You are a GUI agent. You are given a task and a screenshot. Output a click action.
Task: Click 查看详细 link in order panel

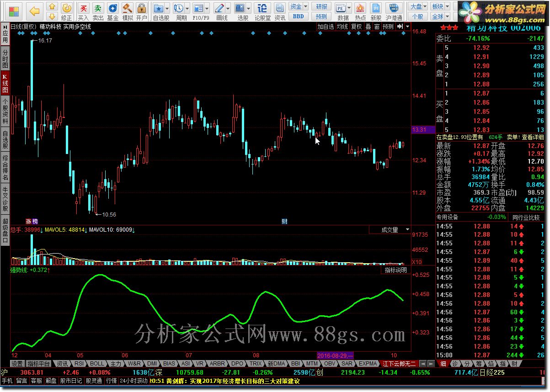click(533, 137)
